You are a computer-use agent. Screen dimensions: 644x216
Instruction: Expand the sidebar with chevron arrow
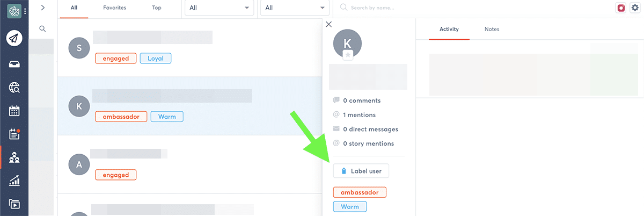click(x=42, y=8)
